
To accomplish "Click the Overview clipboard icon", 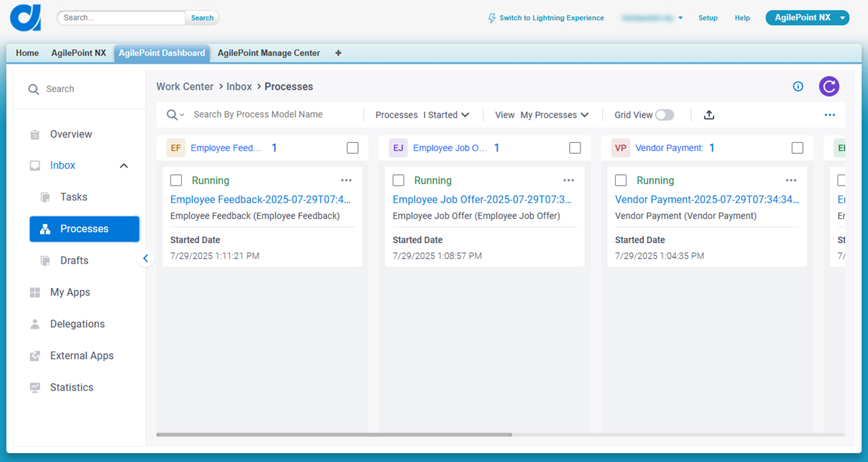I will click(35, 135).
